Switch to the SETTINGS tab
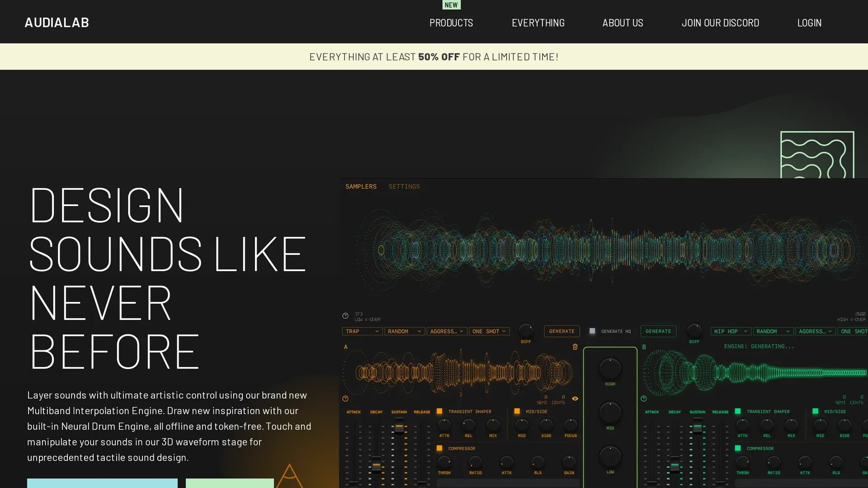This screenshot has width=868, height=488. click(404, 186)
